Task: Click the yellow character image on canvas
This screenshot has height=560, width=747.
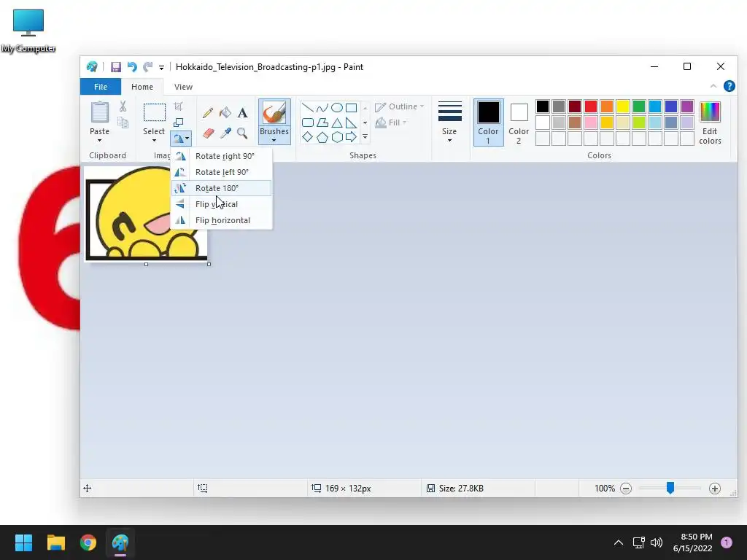Action: [x=146, y=214]
